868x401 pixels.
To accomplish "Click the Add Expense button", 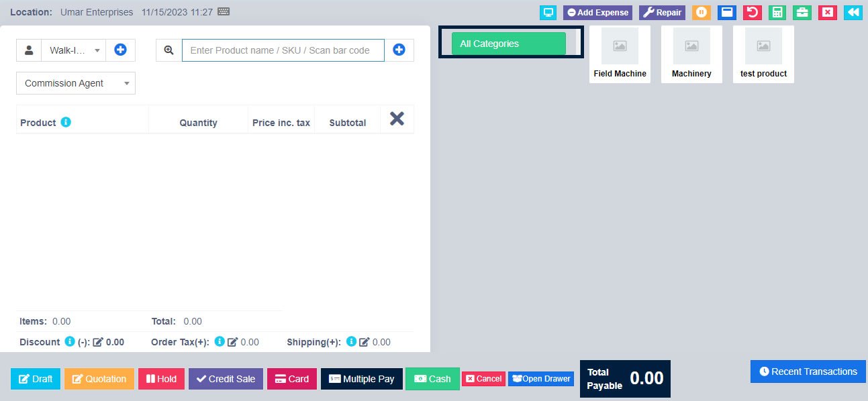I will (x=597, y=12).
